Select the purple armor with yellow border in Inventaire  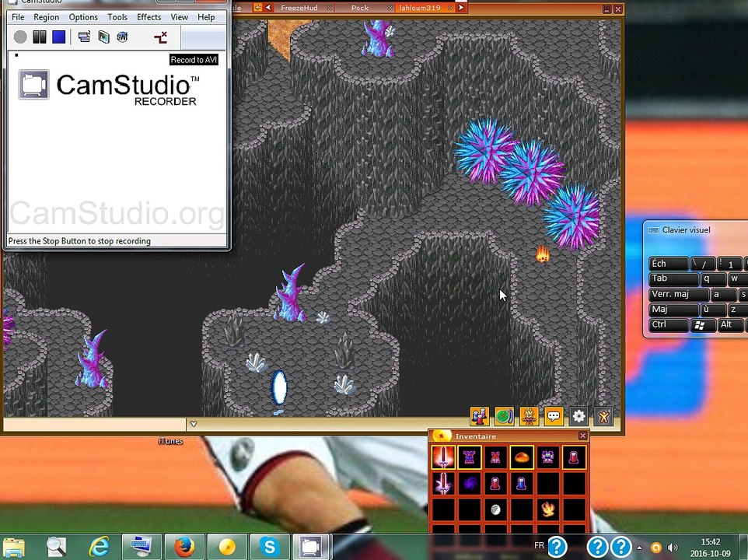[470, 457]
